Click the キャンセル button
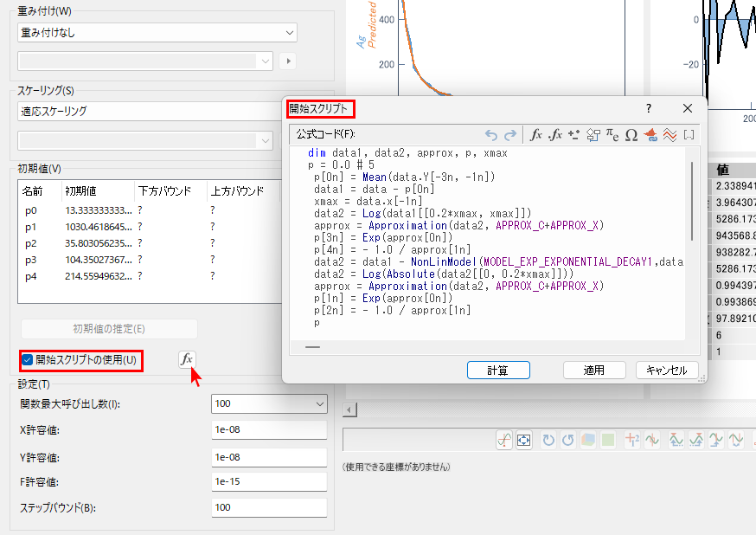The width and height of the screenshot is (756, 535). click(x=666, y=370)
